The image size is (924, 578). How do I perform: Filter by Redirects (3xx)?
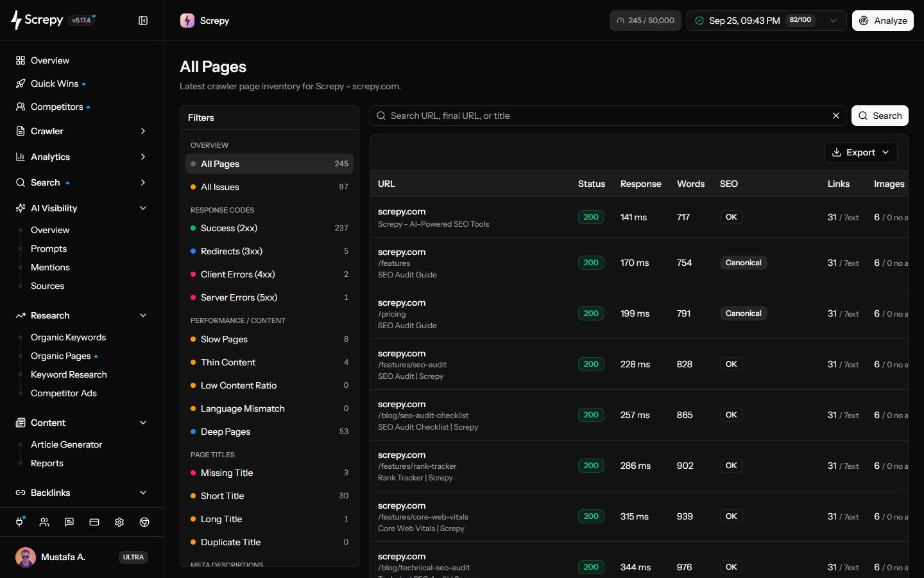pos(269,251)
